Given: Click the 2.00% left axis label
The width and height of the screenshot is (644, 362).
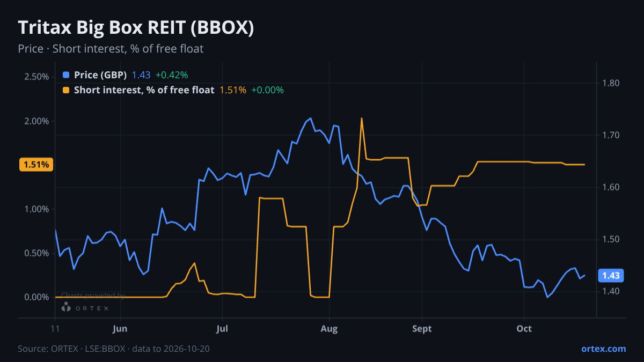Looking at the screenshot, I should pyautogui.click(x=37, y=121).
